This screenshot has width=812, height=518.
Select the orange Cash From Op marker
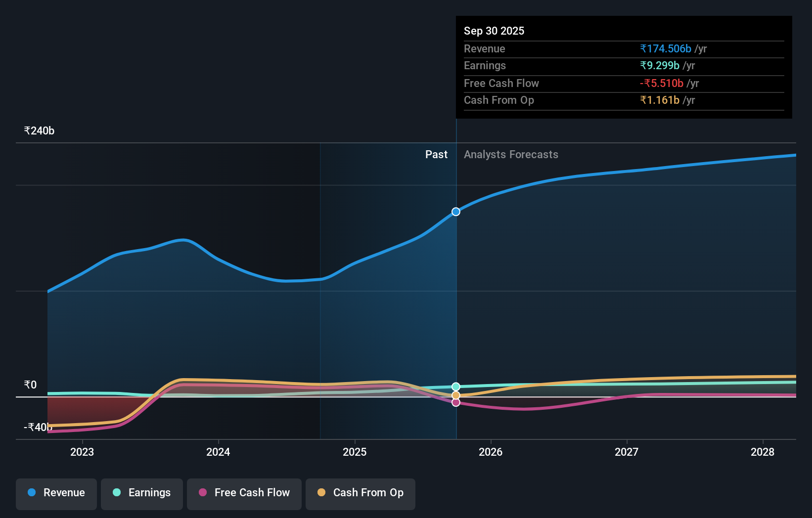pos(455,395)
